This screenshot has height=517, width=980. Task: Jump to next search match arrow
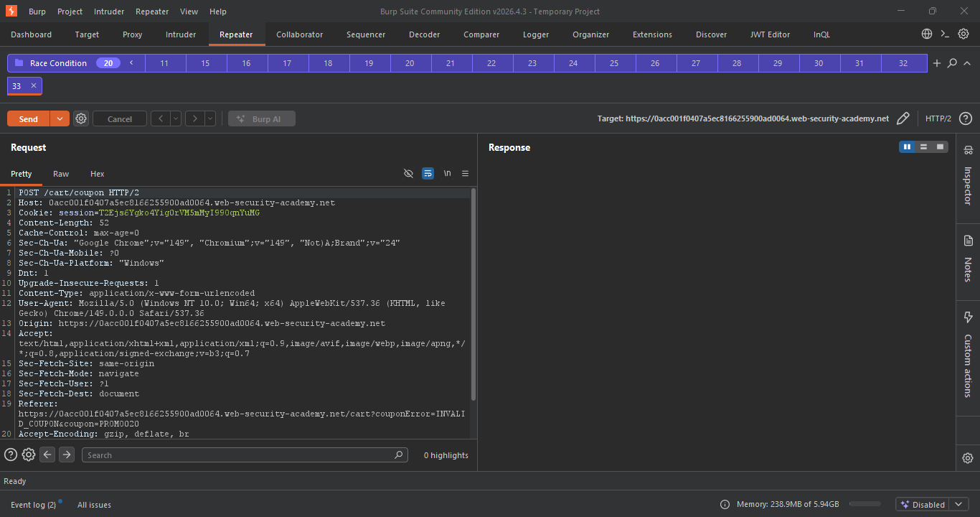tap(67, 455)
